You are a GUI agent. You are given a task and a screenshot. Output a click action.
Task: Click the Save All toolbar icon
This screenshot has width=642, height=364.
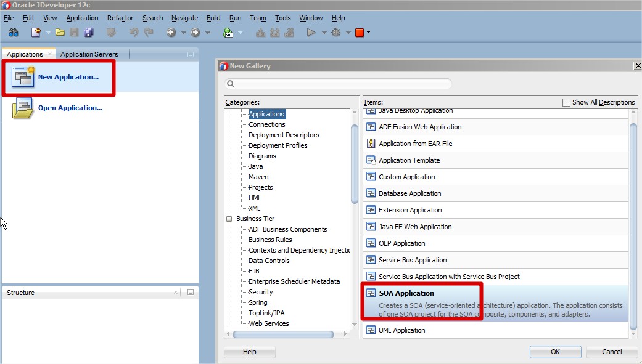pos(89,33)
